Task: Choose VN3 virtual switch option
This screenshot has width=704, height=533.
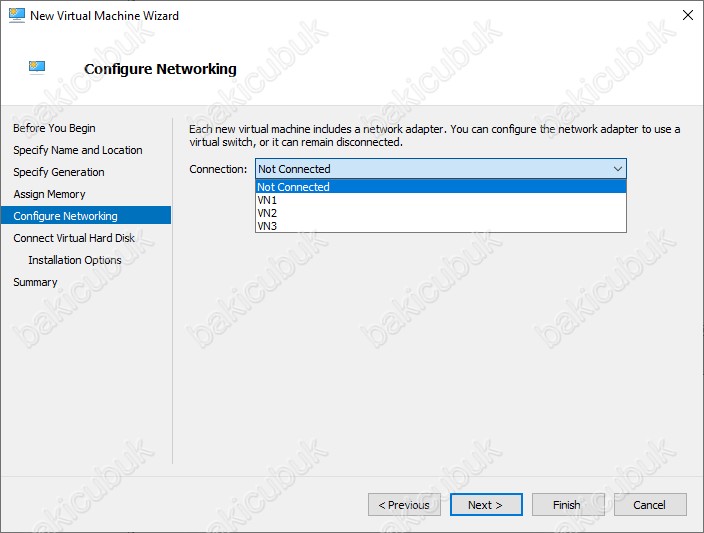Action: pyautogui.click(x=440, y=226)
